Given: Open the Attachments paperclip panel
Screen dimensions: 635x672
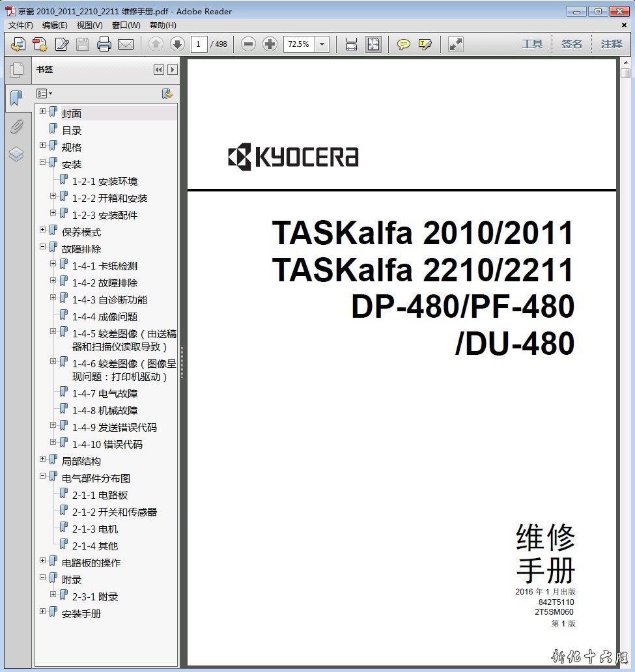Looking at the screenshot, I should tap(16, 126).
